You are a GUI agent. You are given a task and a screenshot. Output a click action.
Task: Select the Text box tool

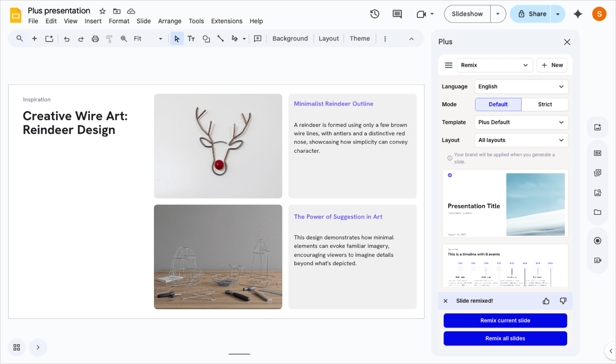point(191,38)
